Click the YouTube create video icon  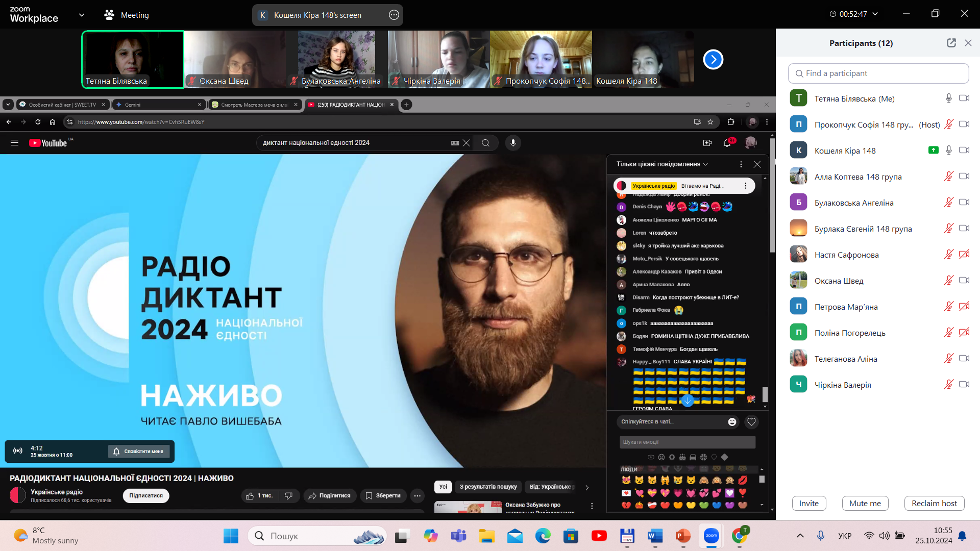click(x=707, y=143)
